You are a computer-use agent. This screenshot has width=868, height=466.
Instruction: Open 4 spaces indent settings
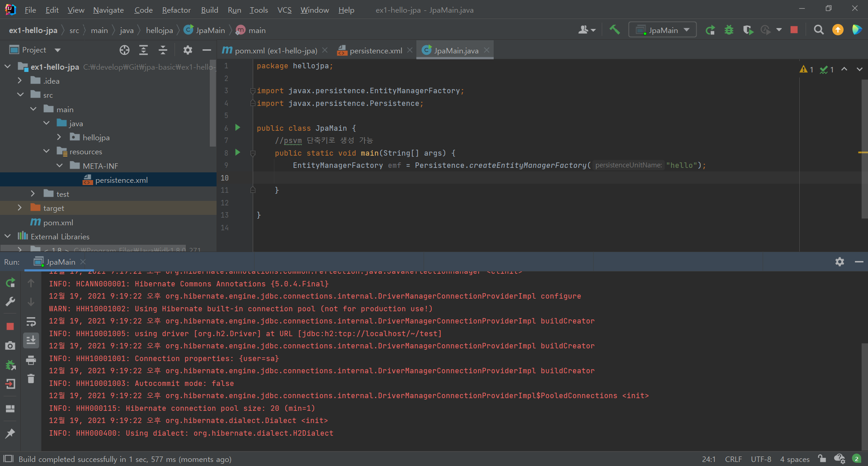[794, 459]
